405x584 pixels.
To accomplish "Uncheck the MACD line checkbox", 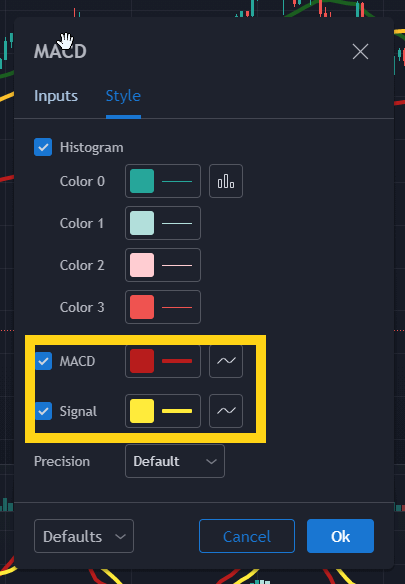I will [44, 361].
